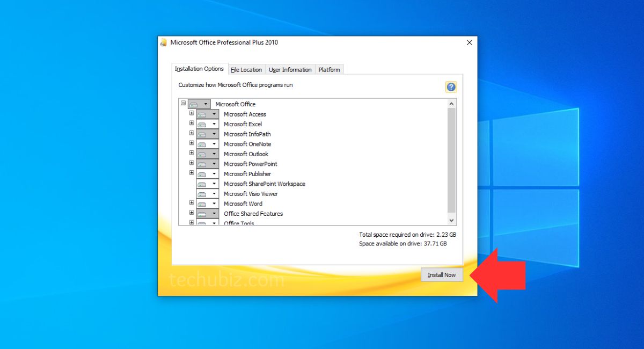Select the Microsoft Outlook label
This screenshot has height=349, width=644.
click(246, 154)
